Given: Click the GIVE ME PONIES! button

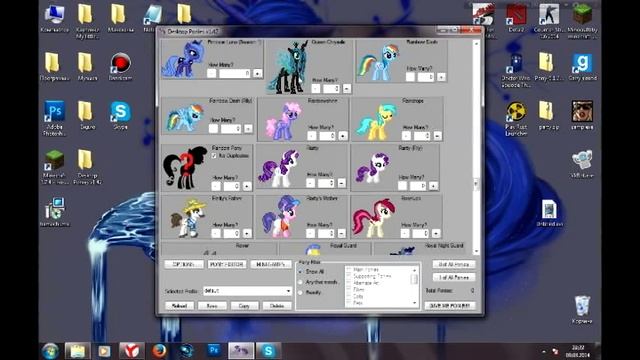Looking at the screenshot, I should coord(450,306).
